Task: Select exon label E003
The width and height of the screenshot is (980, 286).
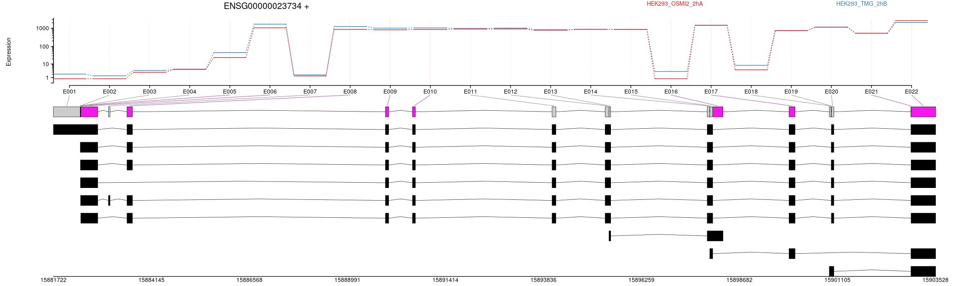Action: coord(149,92)
